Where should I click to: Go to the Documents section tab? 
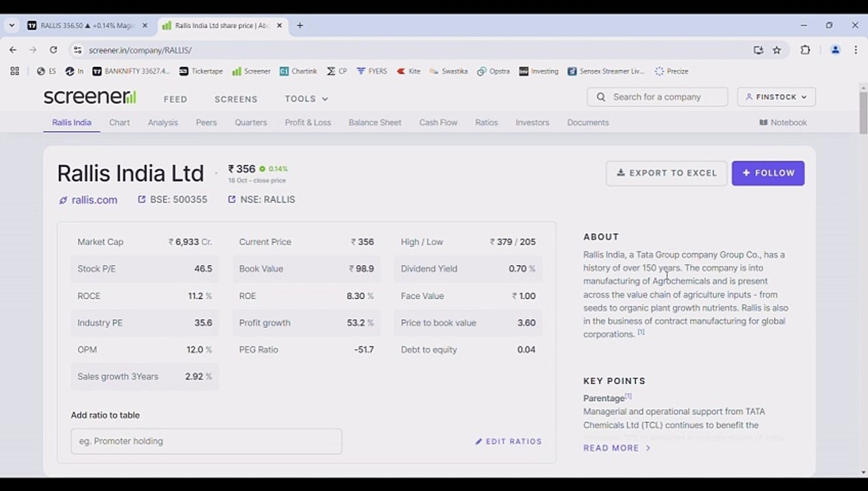coord(588,122)
